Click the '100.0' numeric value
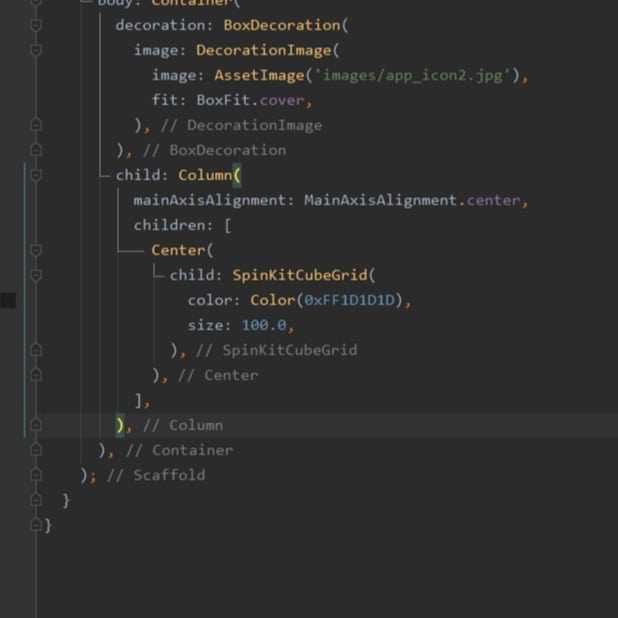 tap(264, 325)
